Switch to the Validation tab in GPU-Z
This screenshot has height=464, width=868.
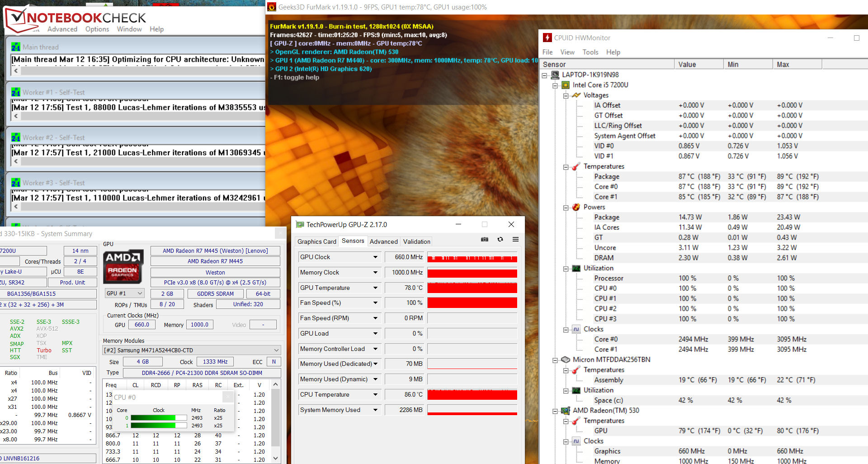(417, 241)
